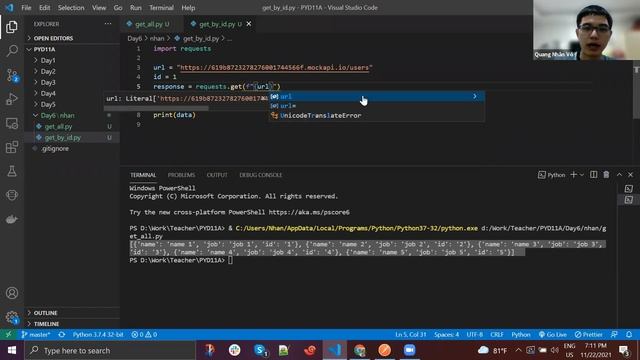Select the 'url' autocomplete suggestion
This screenshot has height=360, width=640.
point(376,96)
